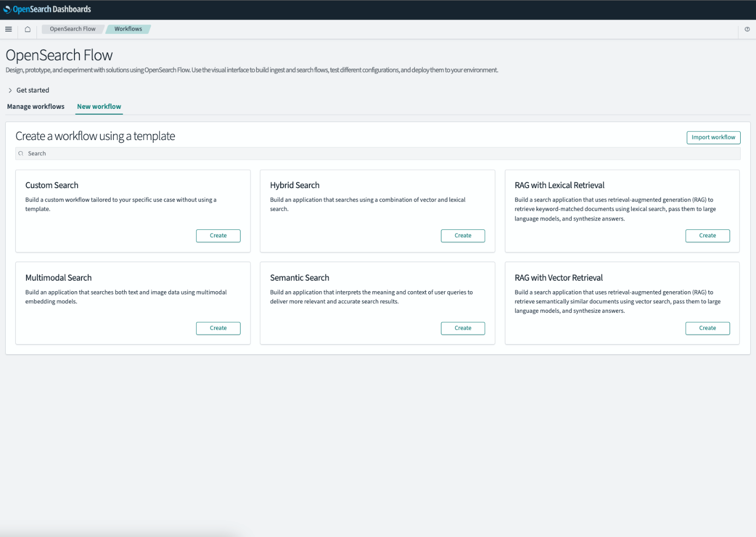This screenshot has width=756, height=537.
Task: Select the New workflow tab
Action: coord(98,106)
